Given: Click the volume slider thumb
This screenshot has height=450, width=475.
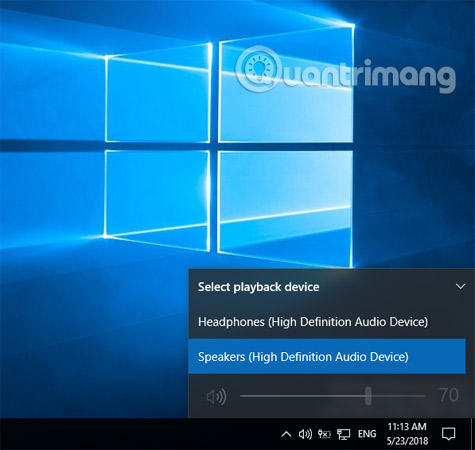Looking at the screenshot, I should (368, 396).
